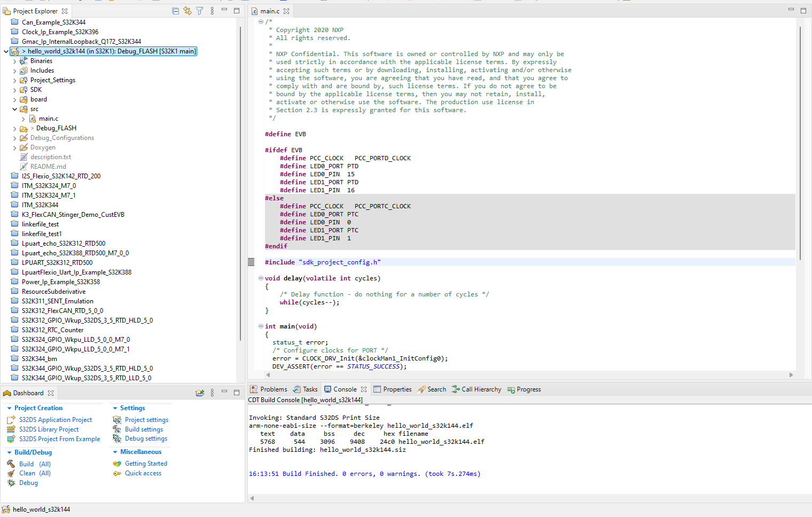Fold the license comment block

click(261, 22)
